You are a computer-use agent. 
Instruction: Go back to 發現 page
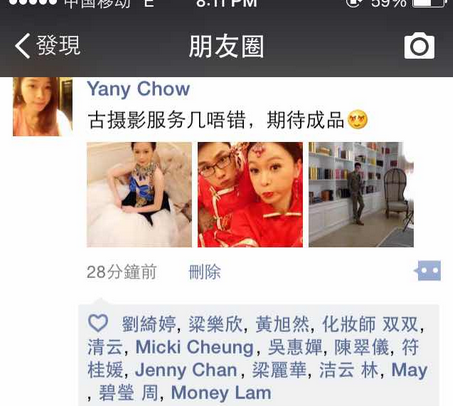pos(47,46)
